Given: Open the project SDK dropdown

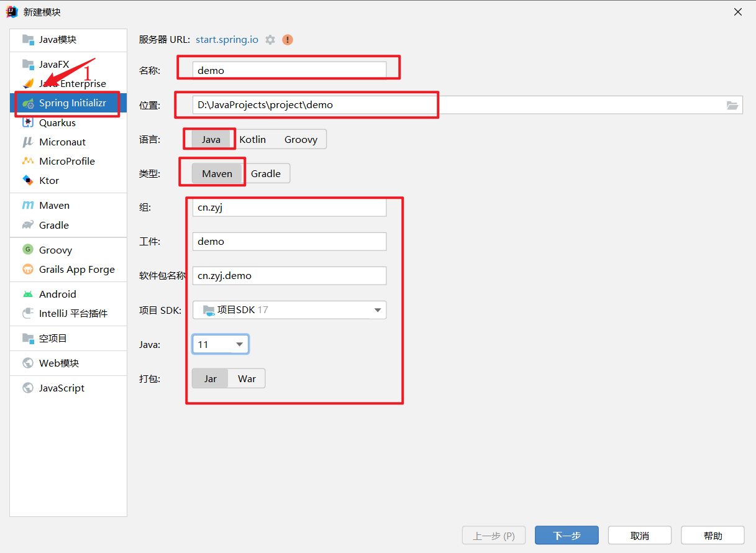Looking at the screenshot, I should tap(376, 310).
